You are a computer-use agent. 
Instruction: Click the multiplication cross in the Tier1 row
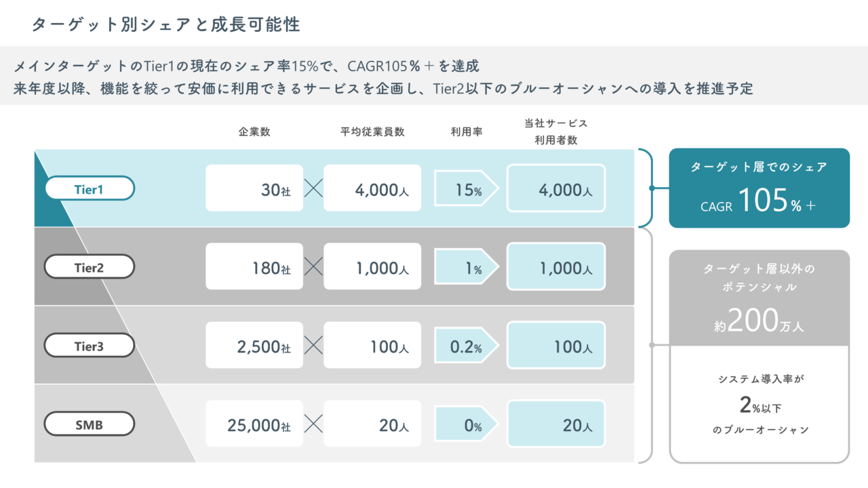pos(313,188)
